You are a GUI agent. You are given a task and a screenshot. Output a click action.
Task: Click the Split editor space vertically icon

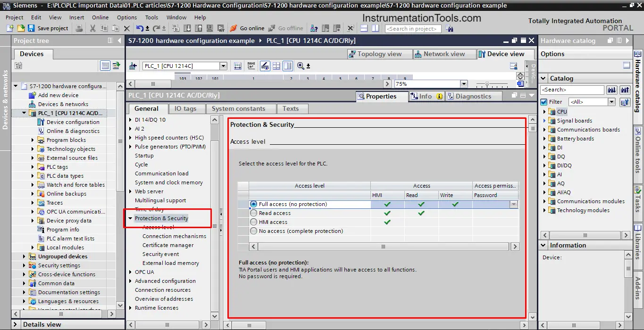(x=376, y=28)
